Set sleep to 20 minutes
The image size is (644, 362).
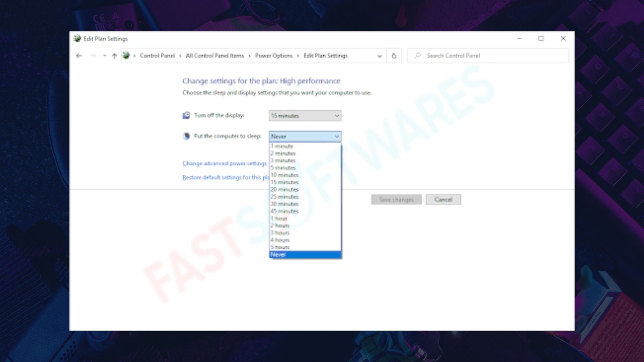pyautogui.click(x=305, y=189)
